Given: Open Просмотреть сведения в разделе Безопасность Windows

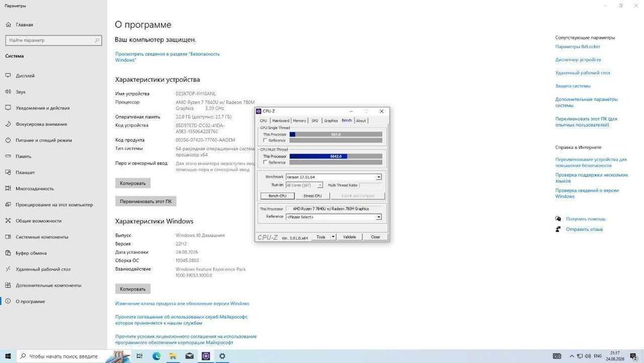Looking at the screenshot, I should (167, 57).
